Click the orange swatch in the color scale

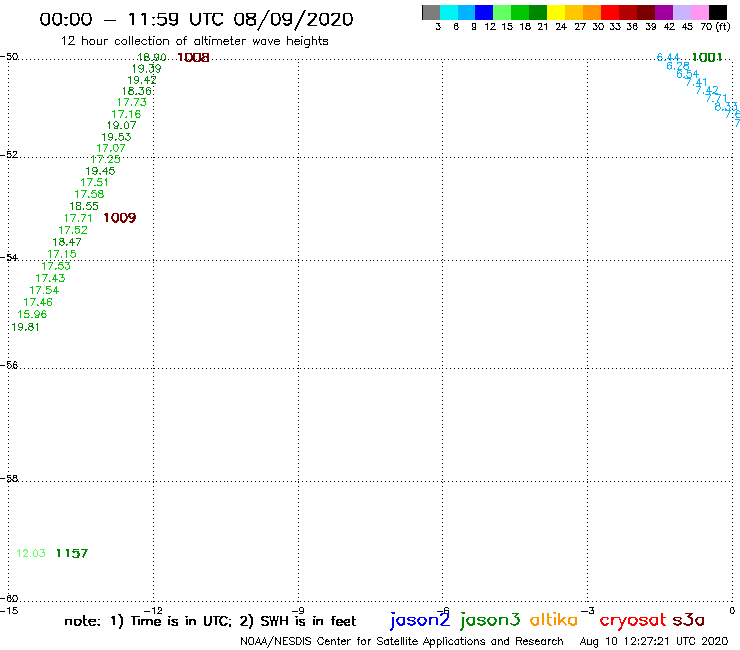point(592,12)
